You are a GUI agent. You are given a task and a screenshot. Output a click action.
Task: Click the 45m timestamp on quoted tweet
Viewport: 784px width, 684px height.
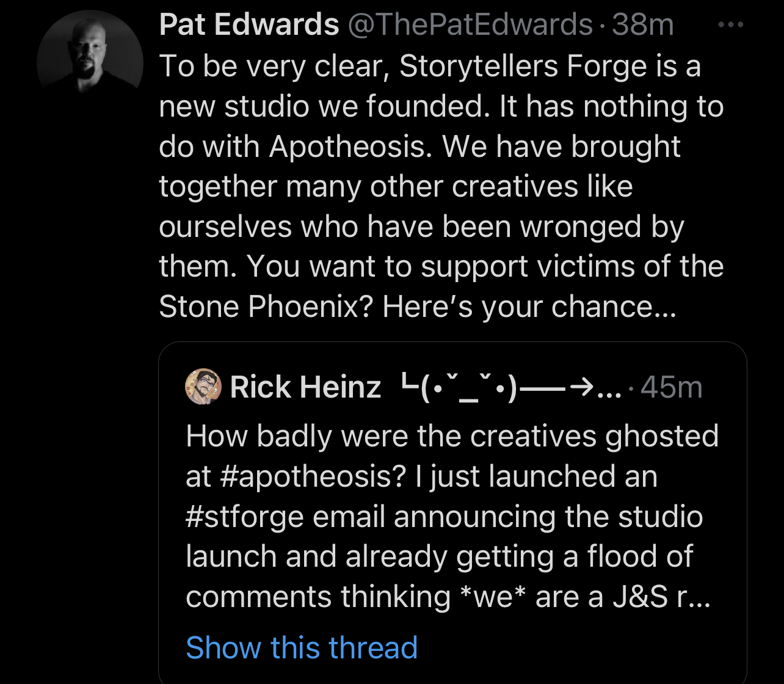[x=672, y=387]
